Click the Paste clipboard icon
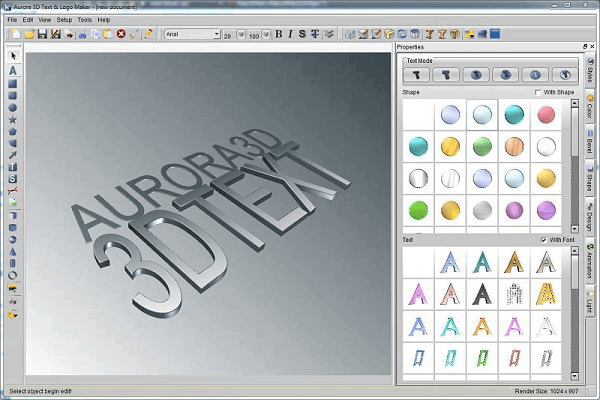The image size is (600, 400). pyautogui.click(x=108, y=34)
